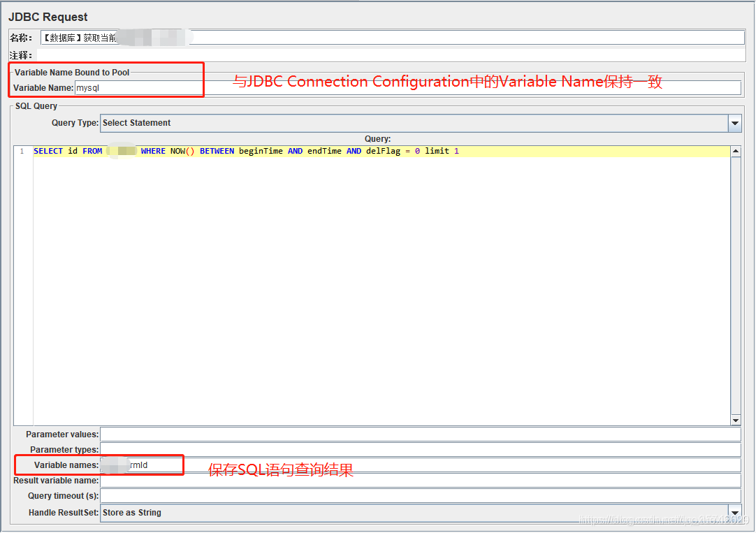
Task: Open the Query Type dropdown
Action: click(421, 123)
